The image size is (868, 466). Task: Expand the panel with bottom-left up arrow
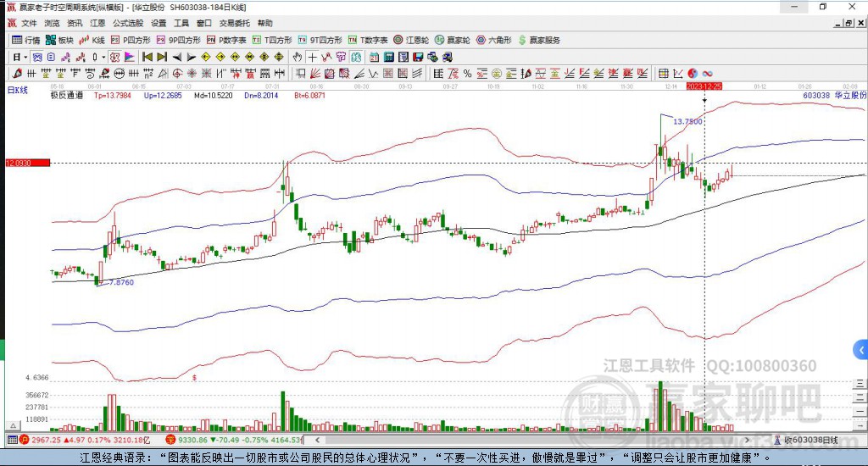click(x=13, y=425)
